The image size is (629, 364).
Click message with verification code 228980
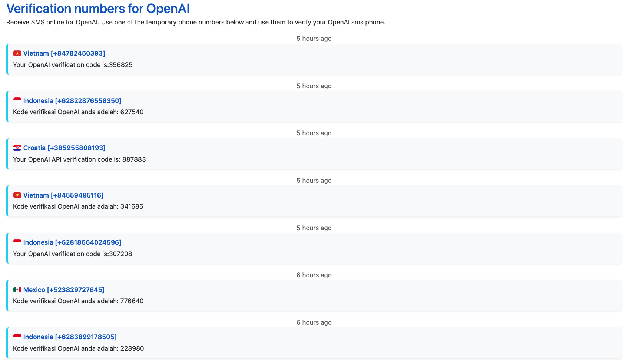[x=79, y=348]
